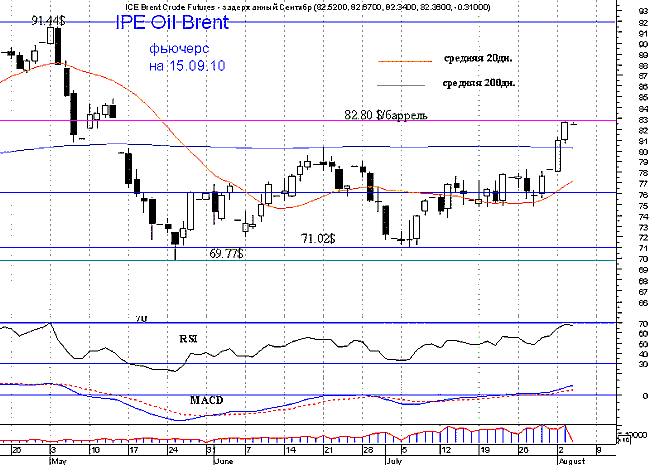This screenshot has height=465, width=650.
Task: Click the 'July' month label on date axis
Action: tap(393, 460)
